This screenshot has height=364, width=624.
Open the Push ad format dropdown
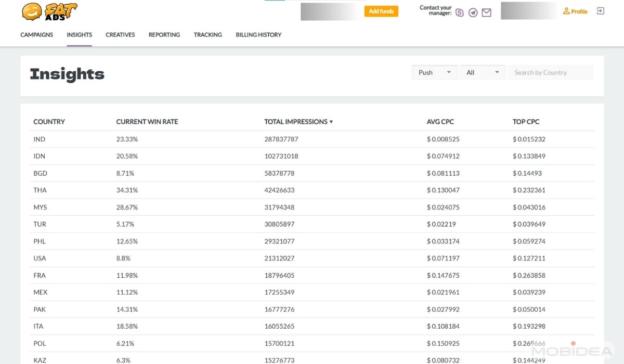434,72
